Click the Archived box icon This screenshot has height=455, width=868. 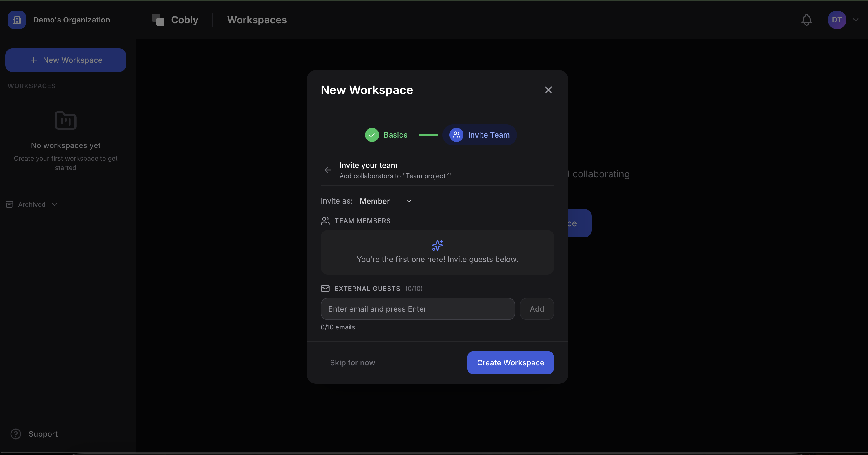pyautogui.click(x=9, y=205)
